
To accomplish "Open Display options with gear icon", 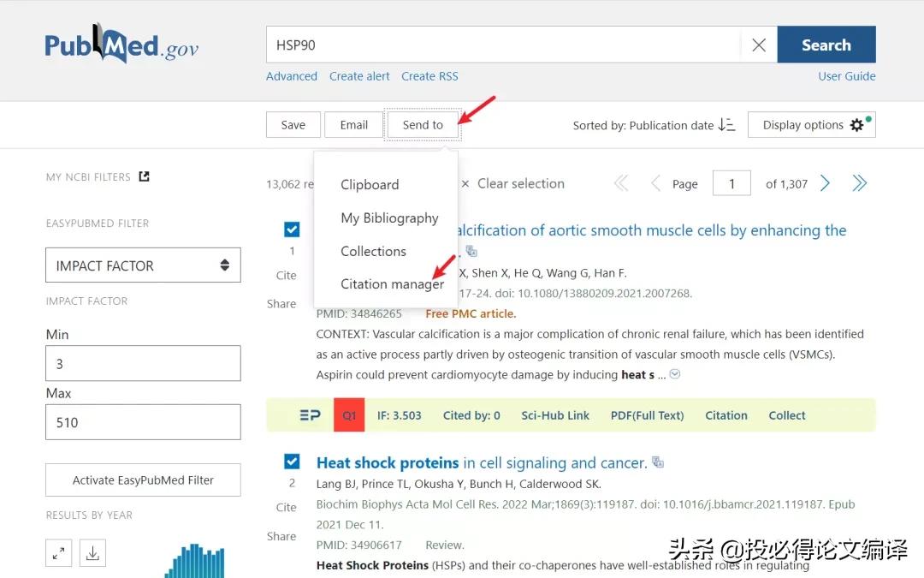I will click(x=811, y=125).
